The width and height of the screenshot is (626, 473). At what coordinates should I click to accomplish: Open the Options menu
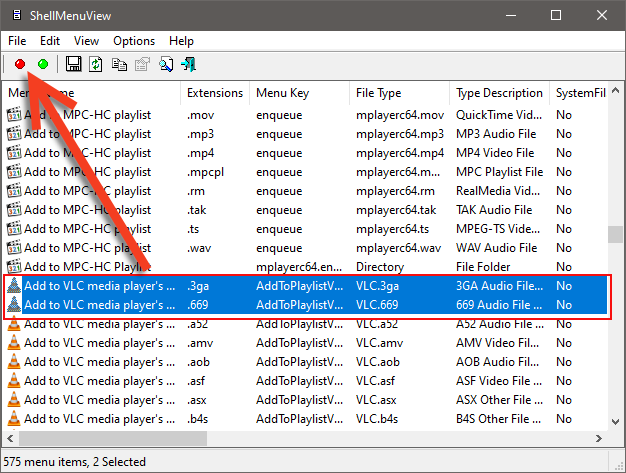(x=134, y=41)
